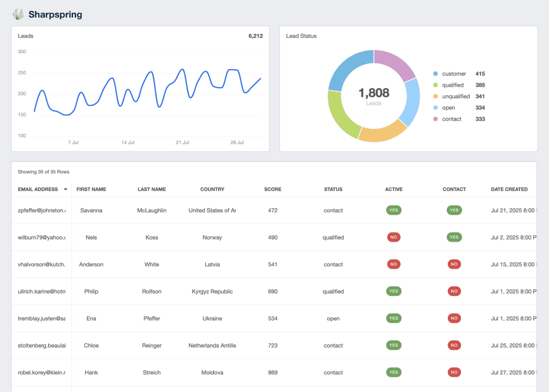Image resolution: width=549 pixels, height=392 pixels.
Task: Open the Email Address sort dropdown
Action: 66,189
